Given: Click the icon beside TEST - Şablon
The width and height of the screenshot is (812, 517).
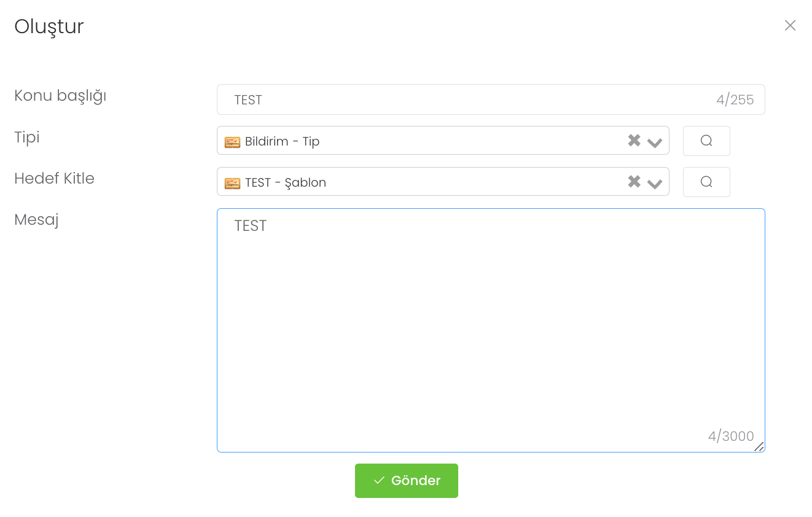Looking at the screenshot, I should [x=232, y=183].
